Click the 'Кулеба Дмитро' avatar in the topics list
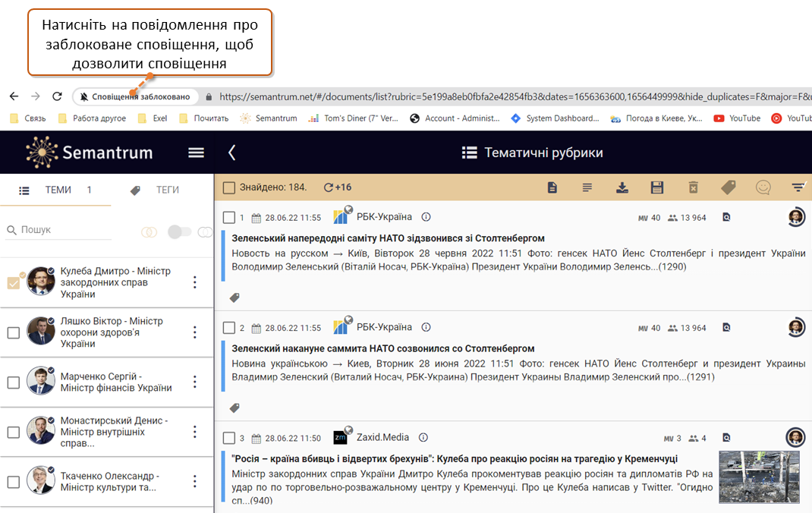Screen dimensions: 812x513 coord(40,281)
